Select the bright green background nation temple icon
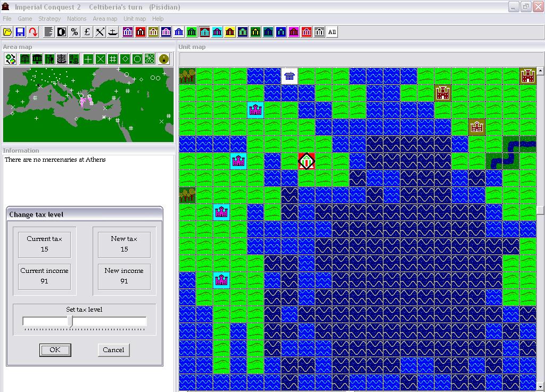 (192, 32)
